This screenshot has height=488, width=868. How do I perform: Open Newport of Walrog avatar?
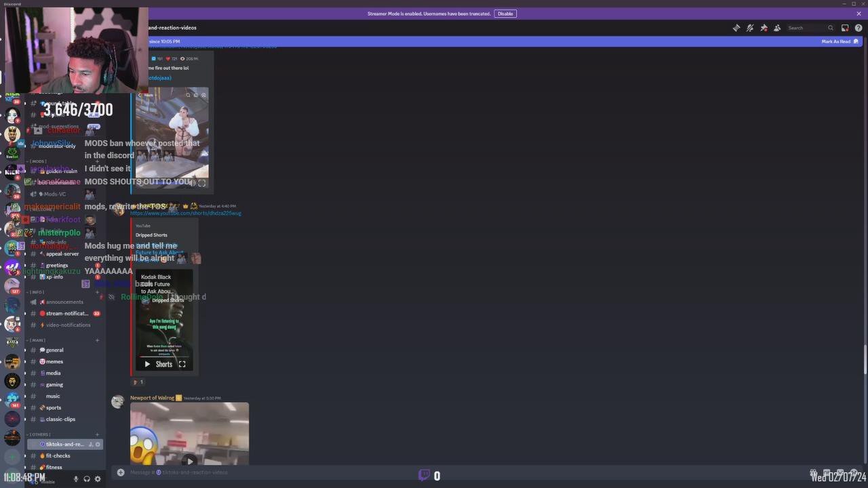118,402
